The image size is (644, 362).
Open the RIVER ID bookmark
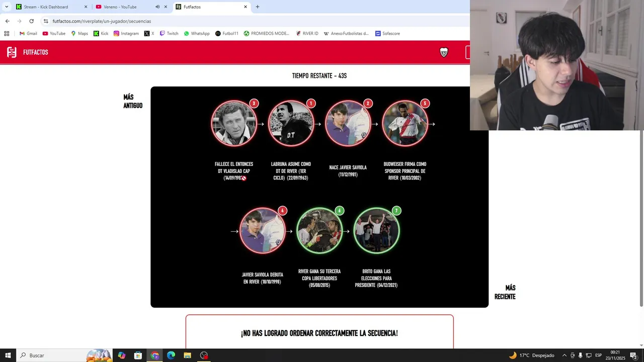click(307, 34)
